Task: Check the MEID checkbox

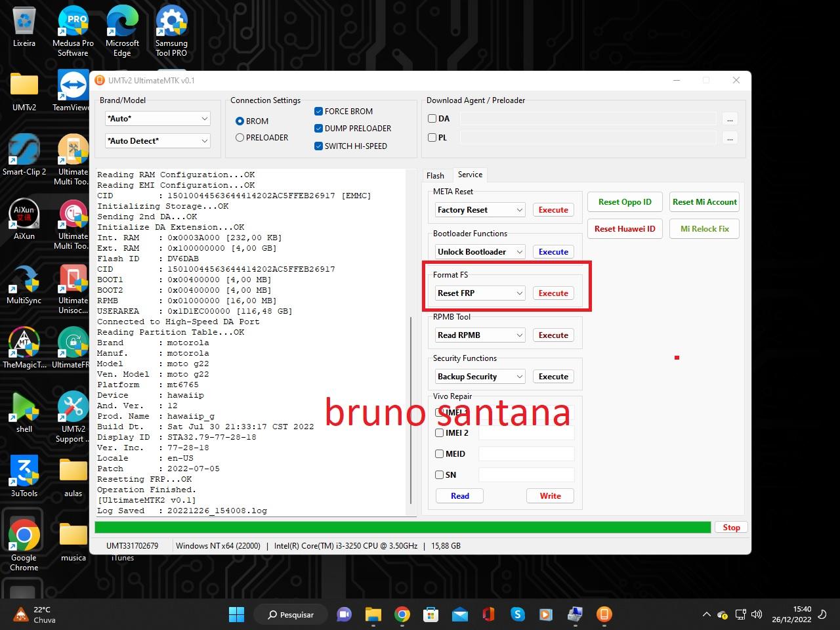Action: [x=440, y=453]
